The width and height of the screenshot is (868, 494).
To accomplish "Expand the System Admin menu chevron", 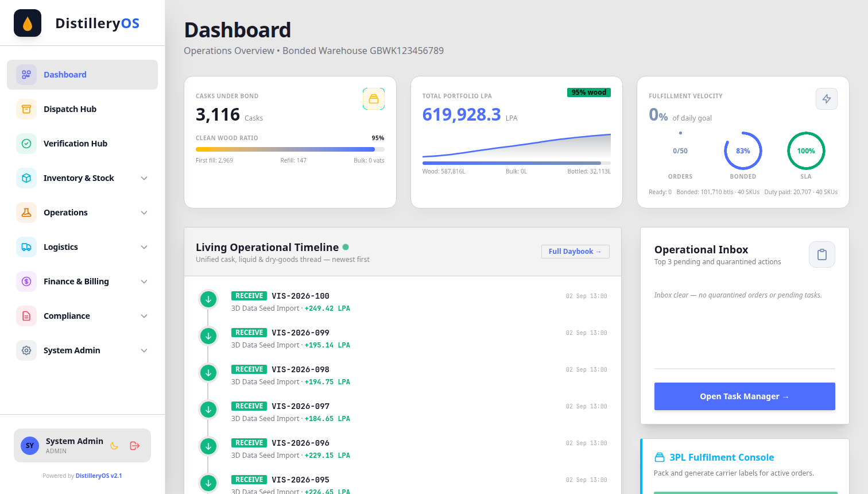I will coord(144,350).
